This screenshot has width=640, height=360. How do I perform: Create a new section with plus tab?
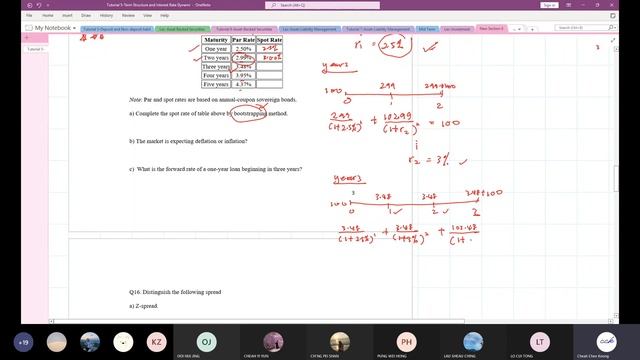(532, 29)
